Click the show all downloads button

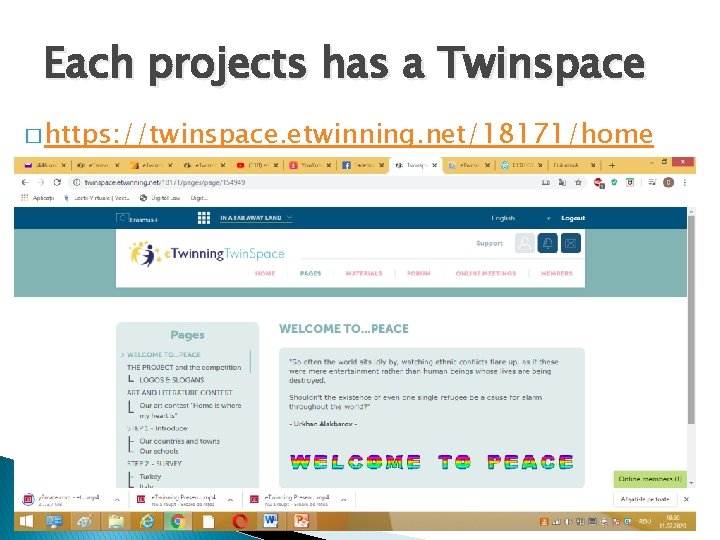tap(645, 499)
